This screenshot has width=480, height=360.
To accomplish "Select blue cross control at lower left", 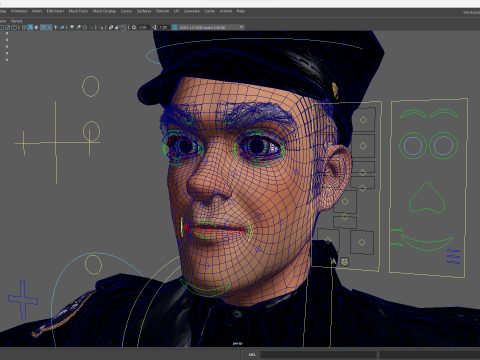I will 23,300.
